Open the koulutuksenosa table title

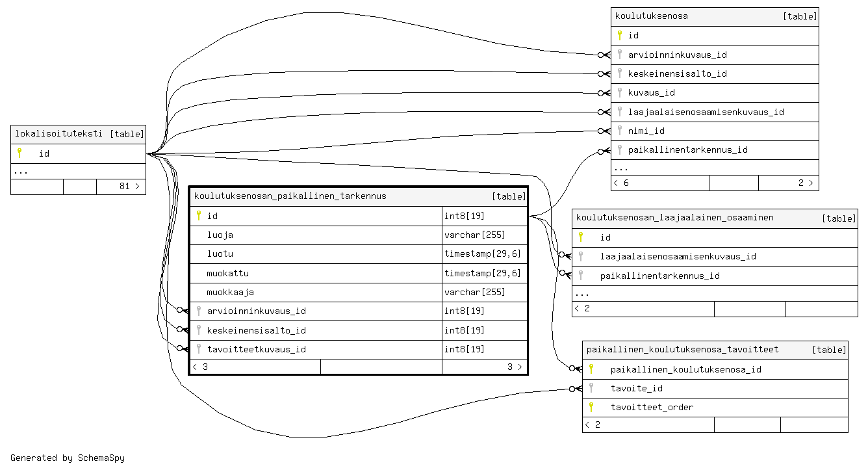651,16
